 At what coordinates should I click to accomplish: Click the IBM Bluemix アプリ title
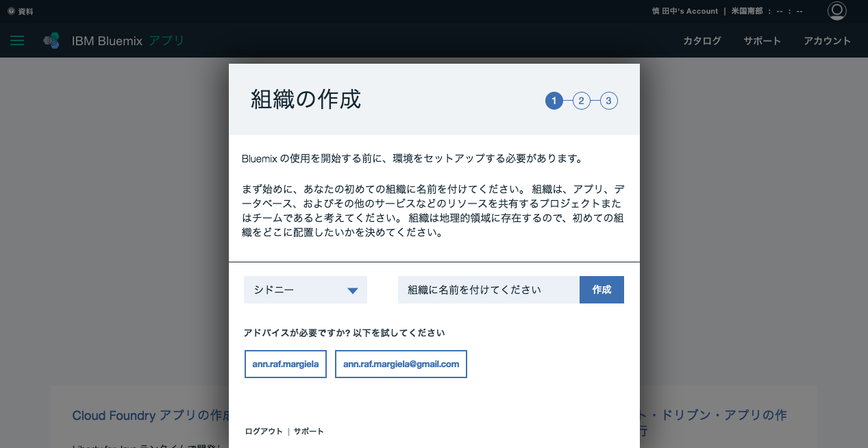click(x=128, y=40)
